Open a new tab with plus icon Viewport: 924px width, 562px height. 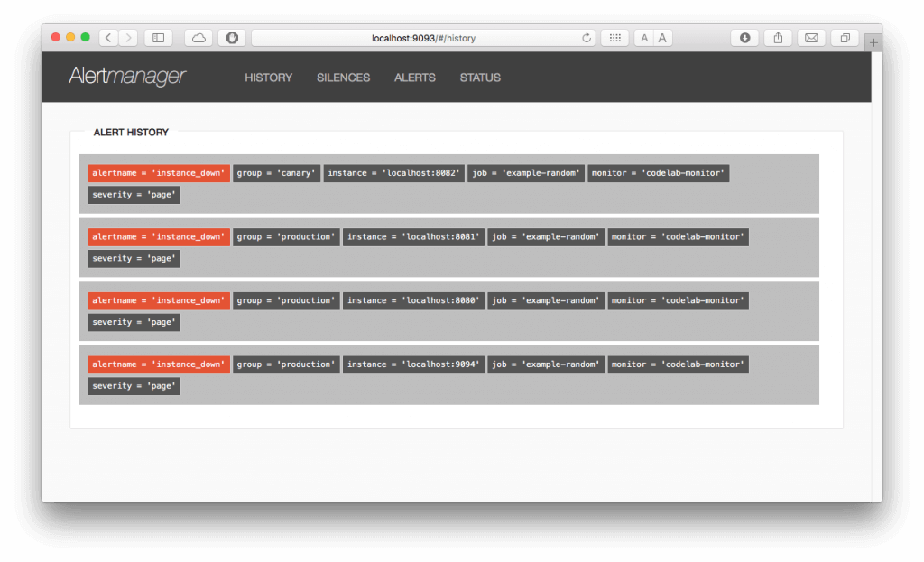[x=873, y=41]
